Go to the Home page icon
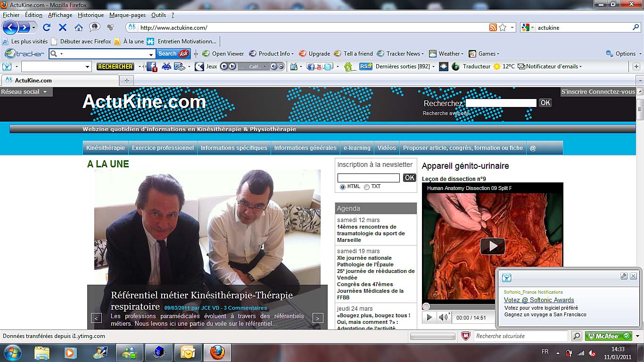This screenshot has width=644, height=362. tap(79, 27)
